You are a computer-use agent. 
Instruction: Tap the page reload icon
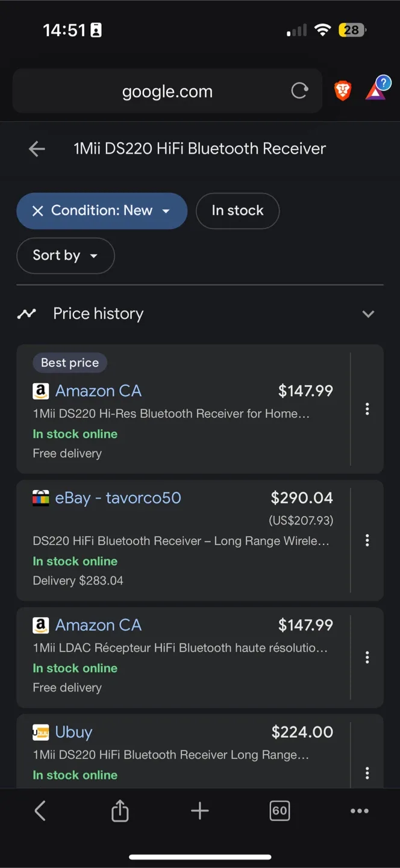(x=299, y=91)
